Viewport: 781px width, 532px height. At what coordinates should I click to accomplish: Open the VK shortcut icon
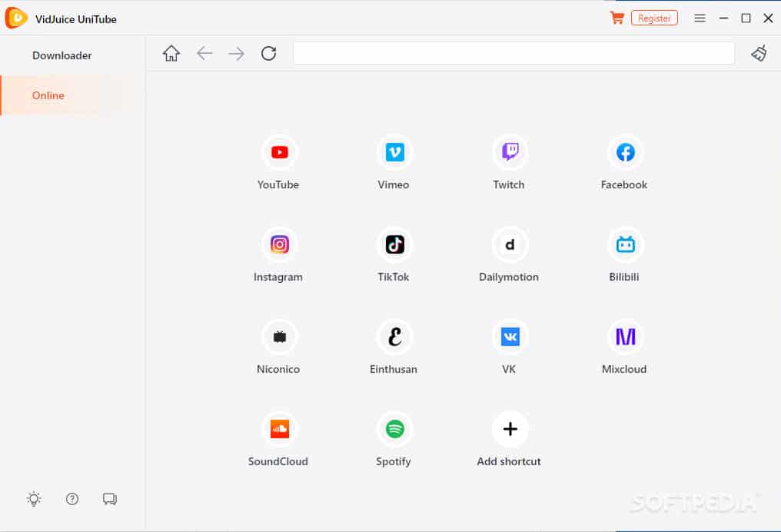510,337
